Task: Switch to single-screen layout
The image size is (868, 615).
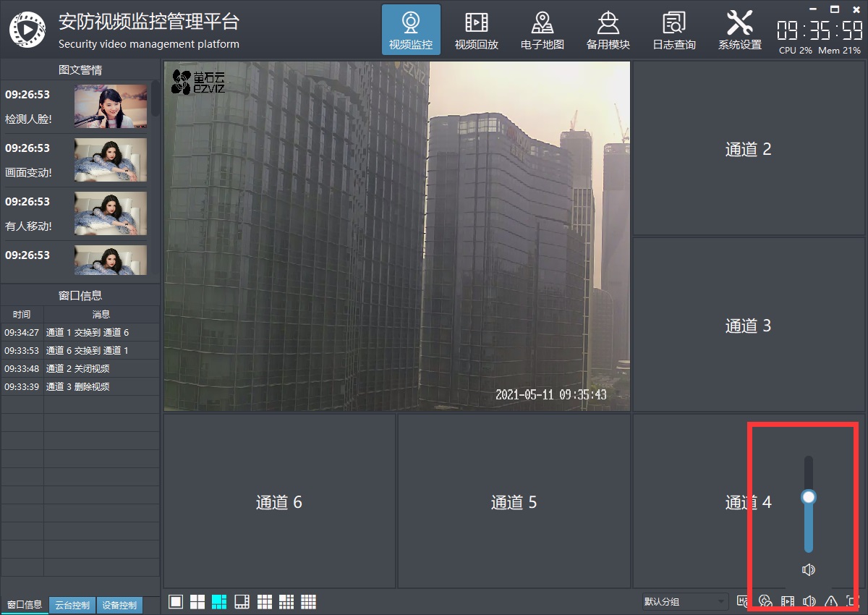Action: pos(176,602)
